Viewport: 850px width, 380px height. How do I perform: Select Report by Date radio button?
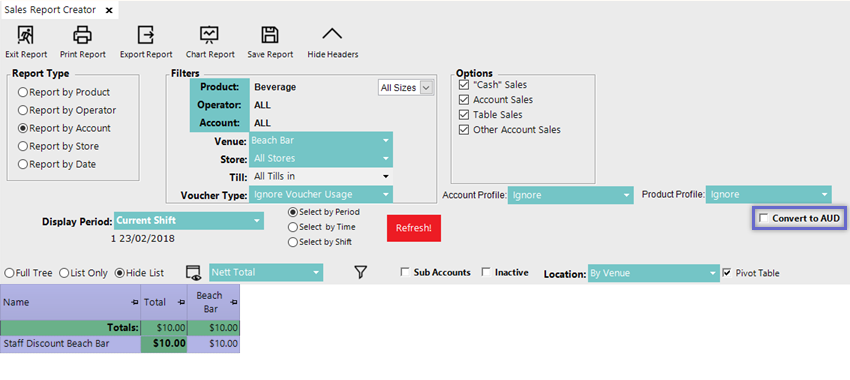pos(23,164)
